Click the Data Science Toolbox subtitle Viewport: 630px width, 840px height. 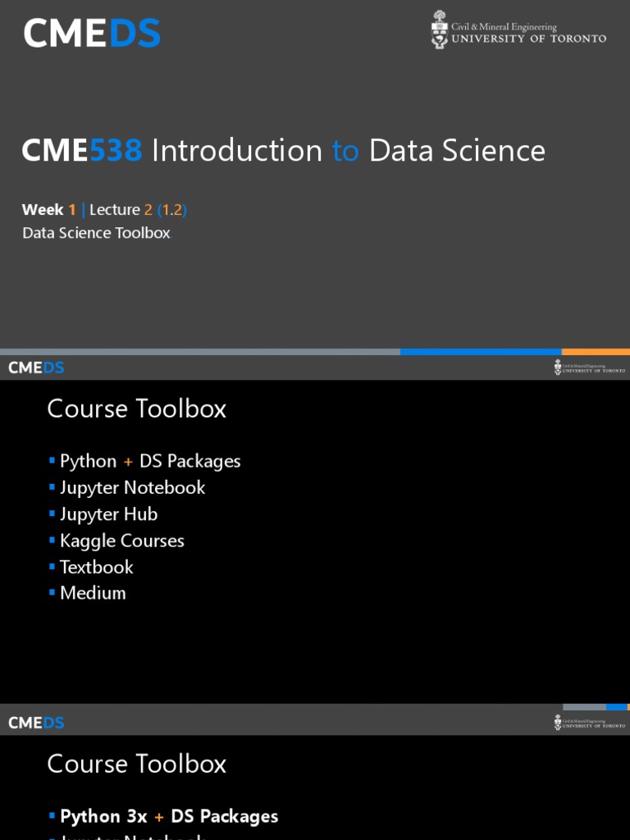point(96,233)
